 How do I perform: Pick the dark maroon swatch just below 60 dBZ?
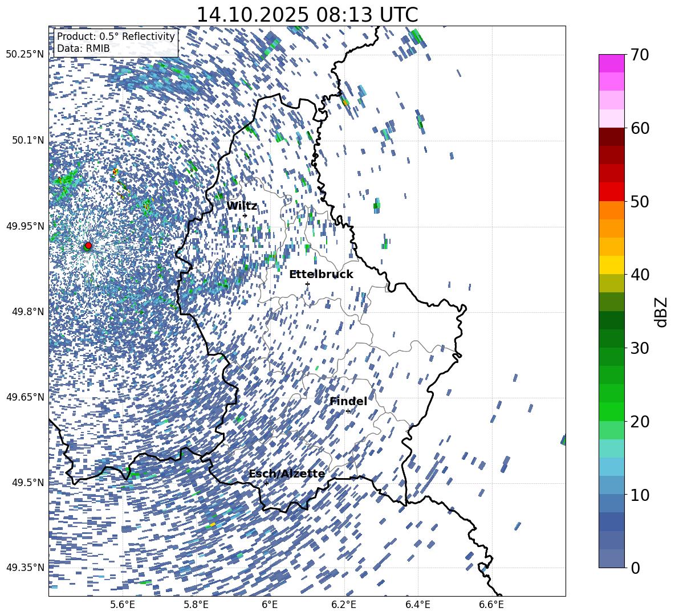click(x=612, y=137)
